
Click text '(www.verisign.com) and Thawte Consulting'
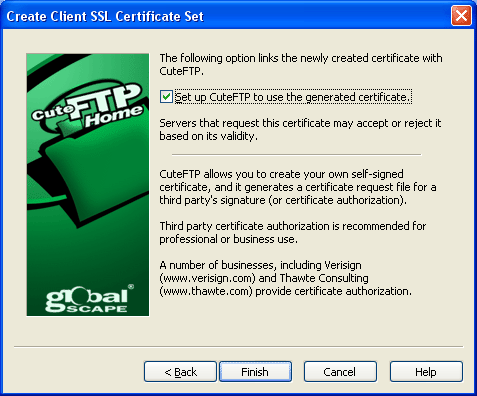264,278
